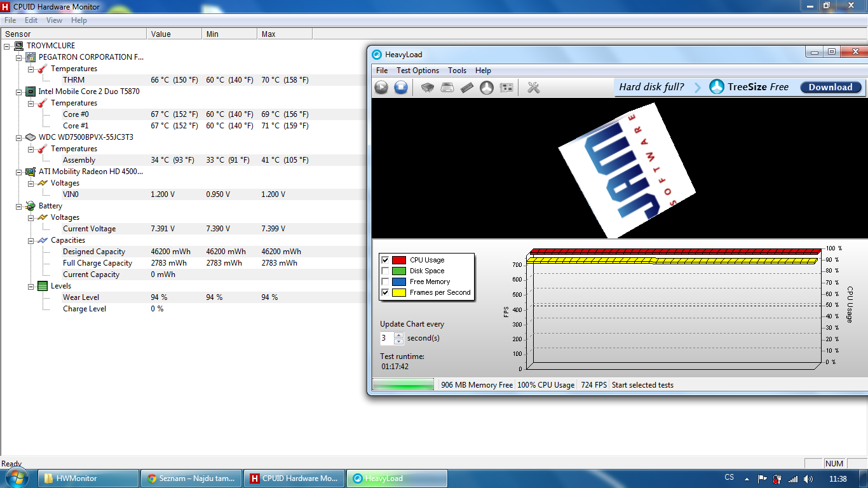Start tests with the HeavyLoad play button
868x488 pixels.
(x=381, y=88)
